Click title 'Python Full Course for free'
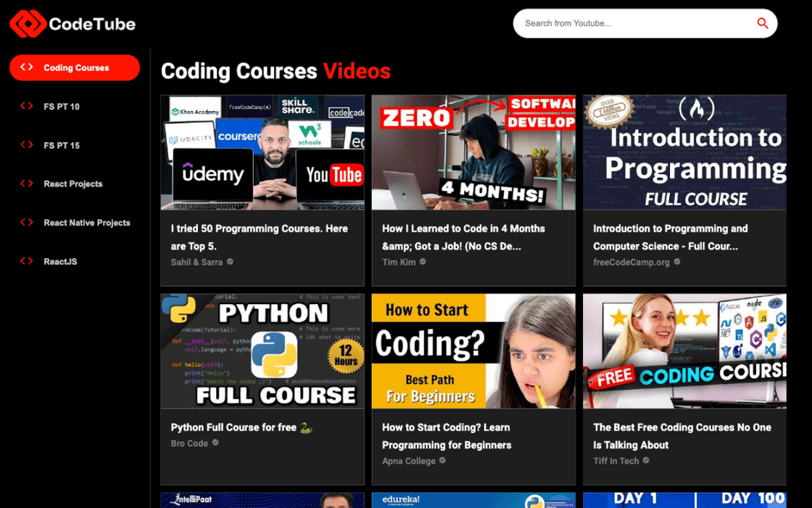This screenshot has height=508, width=812. click(x=241, y=427)
